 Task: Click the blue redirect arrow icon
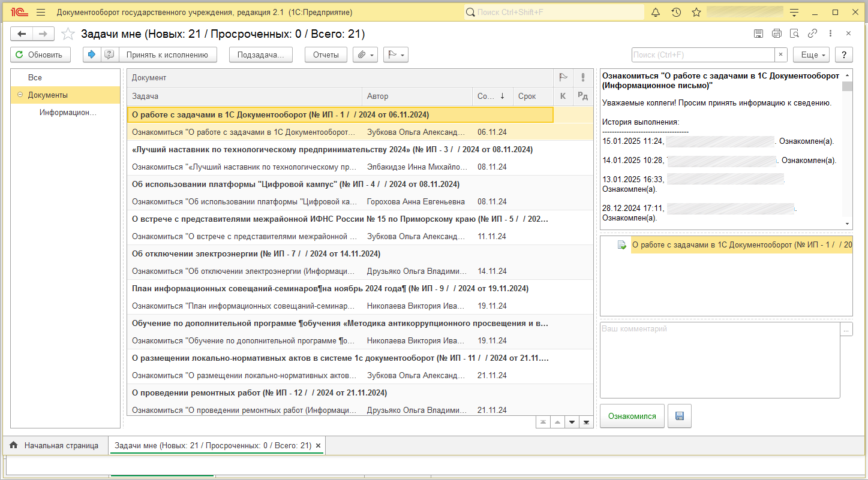pyautogui.click(x=92, y=55)
